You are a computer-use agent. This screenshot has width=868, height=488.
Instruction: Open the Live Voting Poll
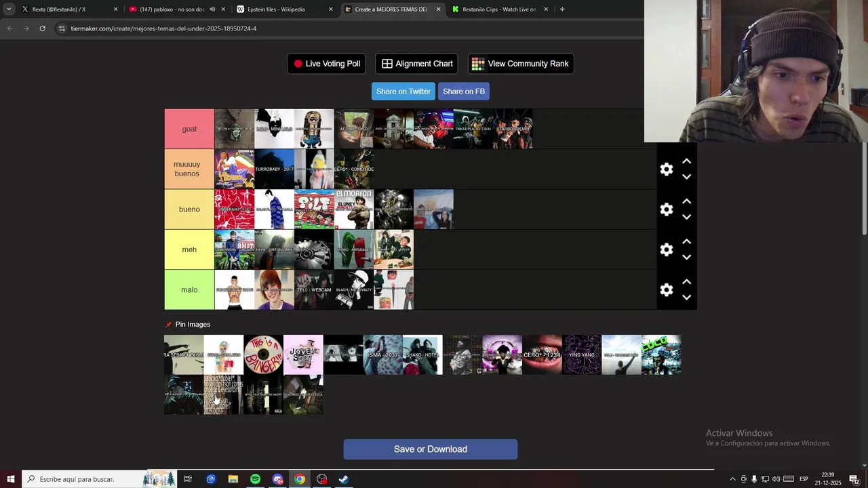pyautogui.click(x=326, y=64)
